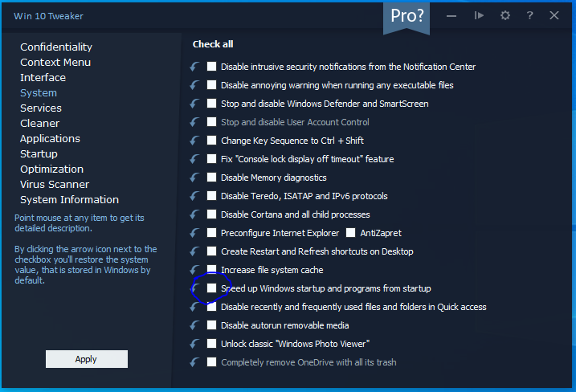Enable Stop and disable Windows Defender checkbox
The width and height of the screenshot is (576, 392).
pos(211,104)
